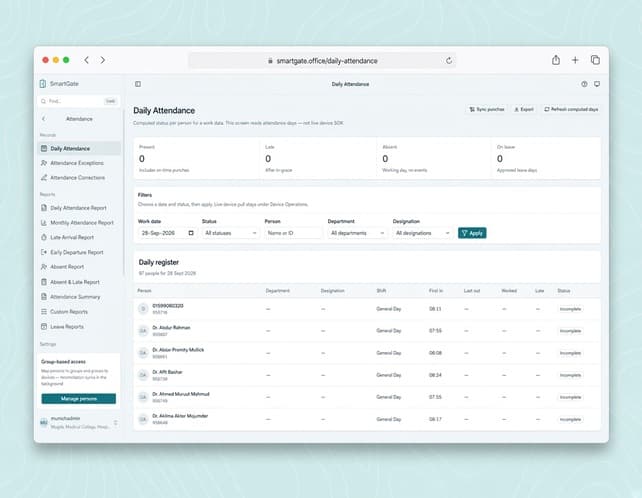The height and width of the screenshot is (498, 642).
Task: Click the browser forward arrow
Action: [x=103, y=60]
